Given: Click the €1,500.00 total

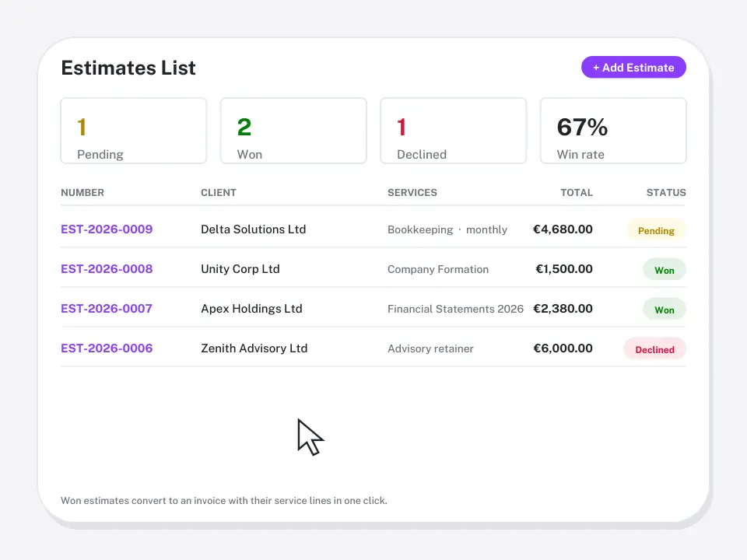Looking at the screenshot, I should click(564, 268).
